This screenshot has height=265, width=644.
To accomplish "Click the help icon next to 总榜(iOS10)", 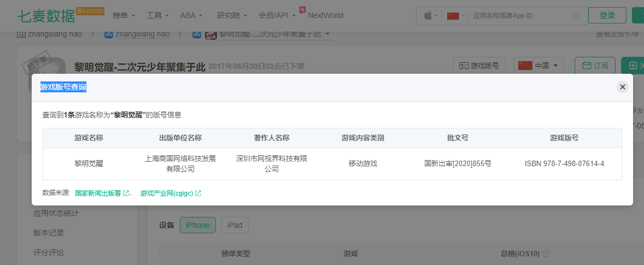I will pyautogui.click(x=546, y=254).
